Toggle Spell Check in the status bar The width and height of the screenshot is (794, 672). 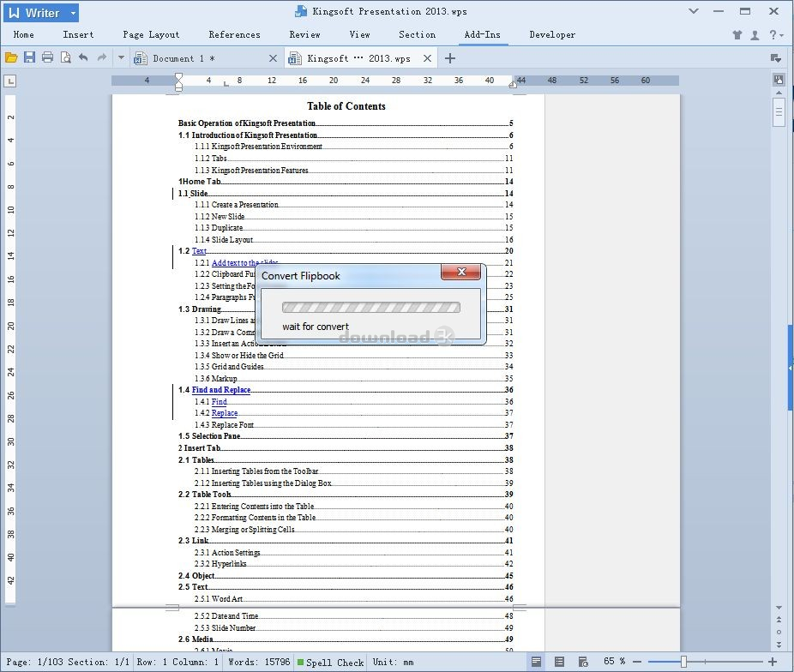pyautogui.click(x=331, y=662)
